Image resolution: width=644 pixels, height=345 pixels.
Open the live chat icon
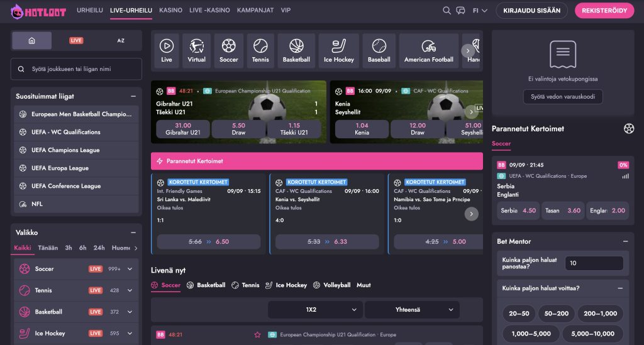point(460,10)
